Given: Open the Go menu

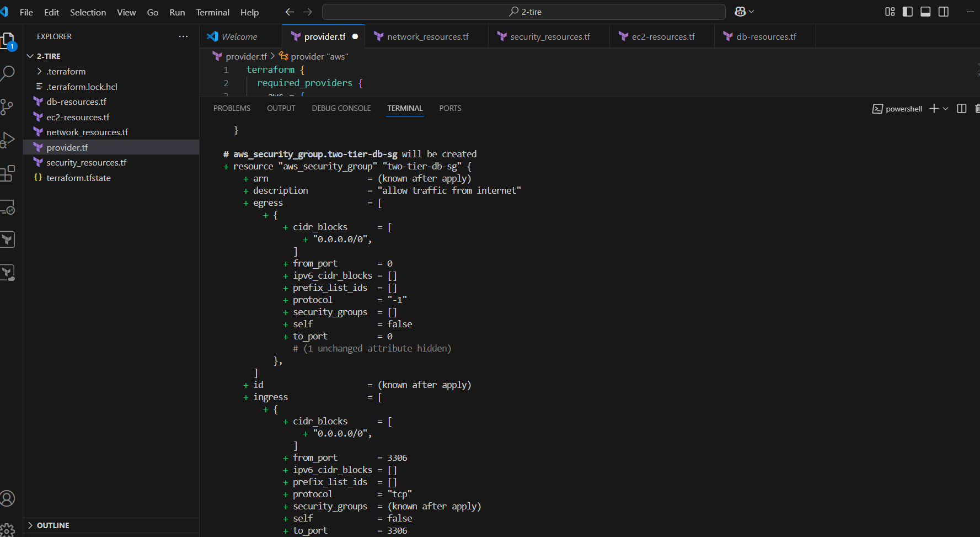Looking at the screenshot, I should [153, 12].
